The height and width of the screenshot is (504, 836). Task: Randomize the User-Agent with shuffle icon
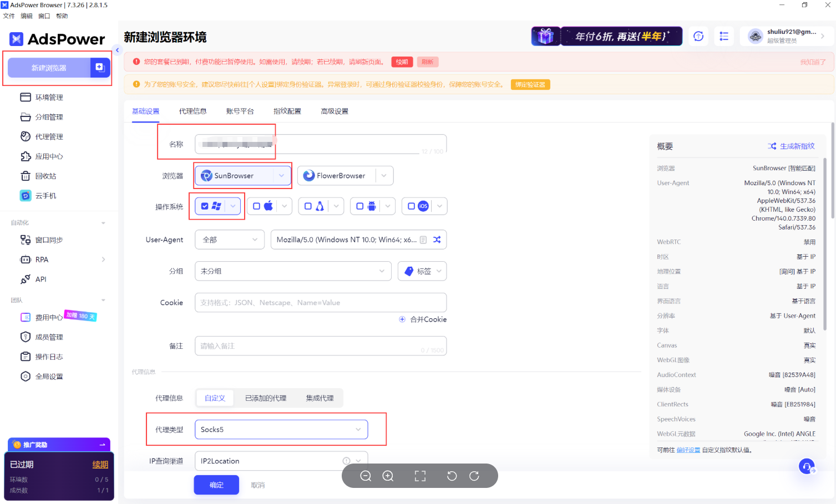click(437, 240)
